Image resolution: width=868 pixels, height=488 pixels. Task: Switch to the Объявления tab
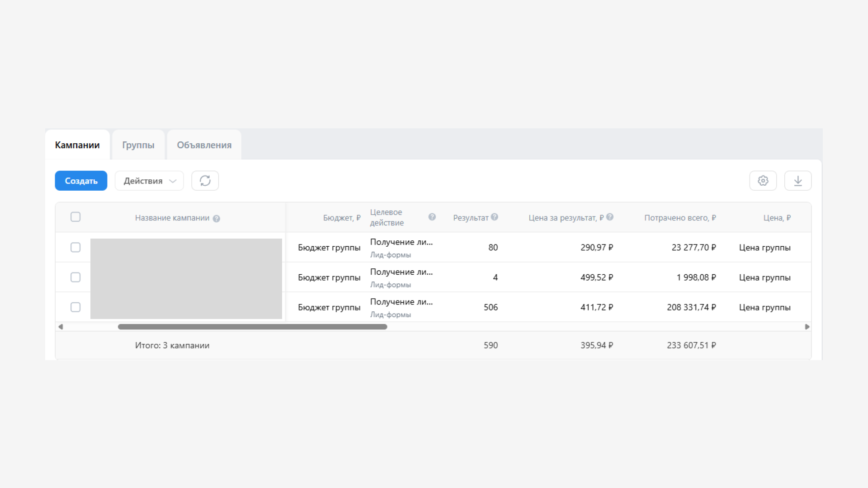tap(204, 145)
